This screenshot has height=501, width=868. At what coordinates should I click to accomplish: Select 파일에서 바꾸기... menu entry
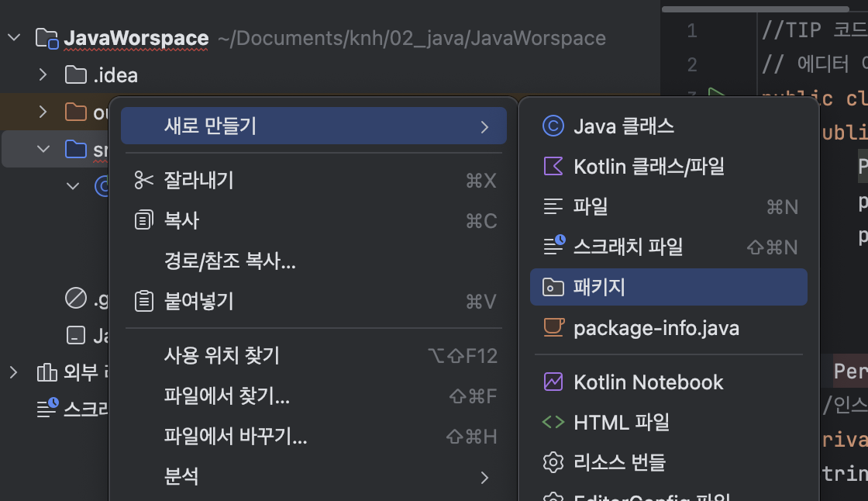313,436
